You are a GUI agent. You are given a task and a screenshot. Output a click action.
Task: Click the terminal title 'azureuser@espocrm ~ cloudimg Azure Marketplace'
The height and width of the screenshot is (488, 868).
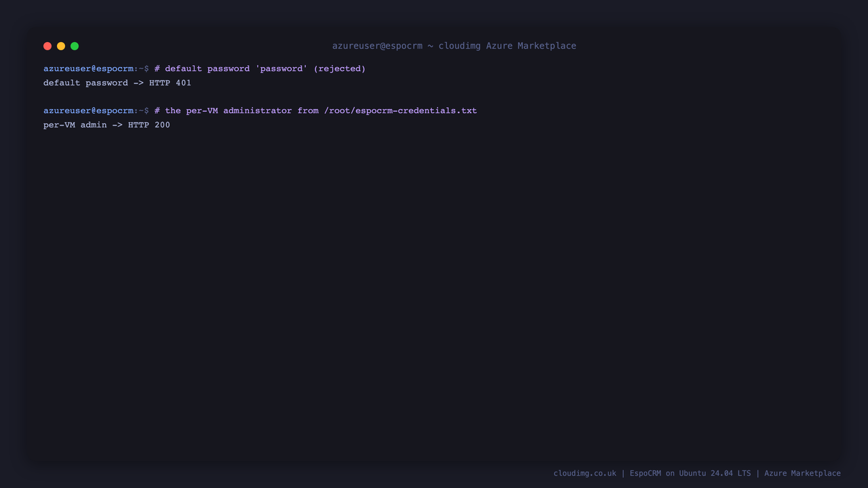pos(454,46)
